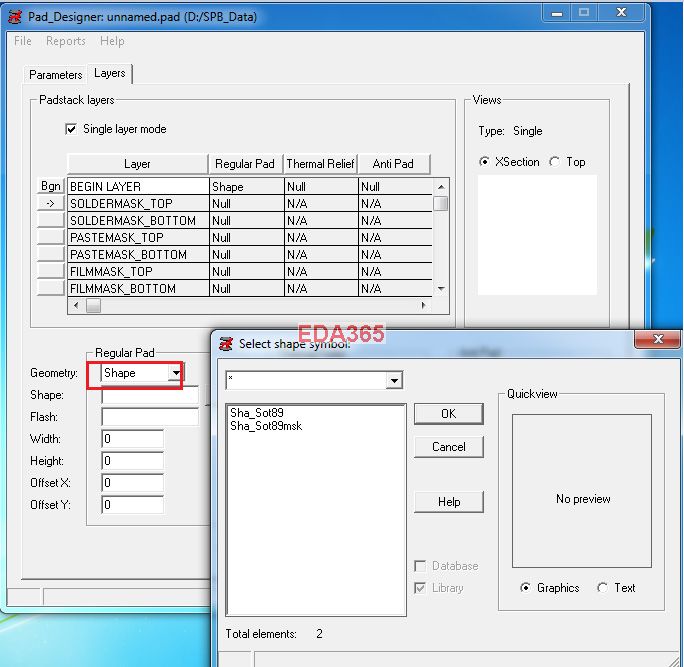Open the Help menu in Pad_Designer
The image size is (684, 667).
112,41
